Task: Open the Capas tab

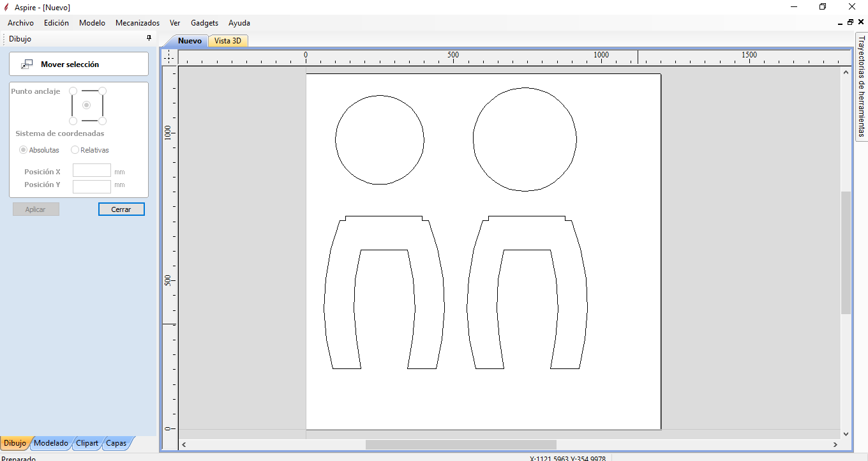Action: pyautogui.click(x=116, y=443)
